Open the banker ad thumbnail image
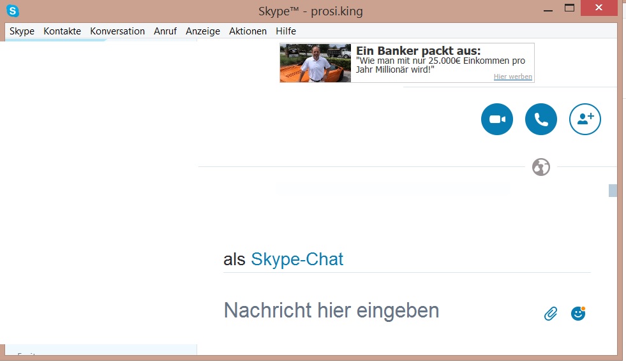Viewport: 626px width, 364px height. (315, 63)
